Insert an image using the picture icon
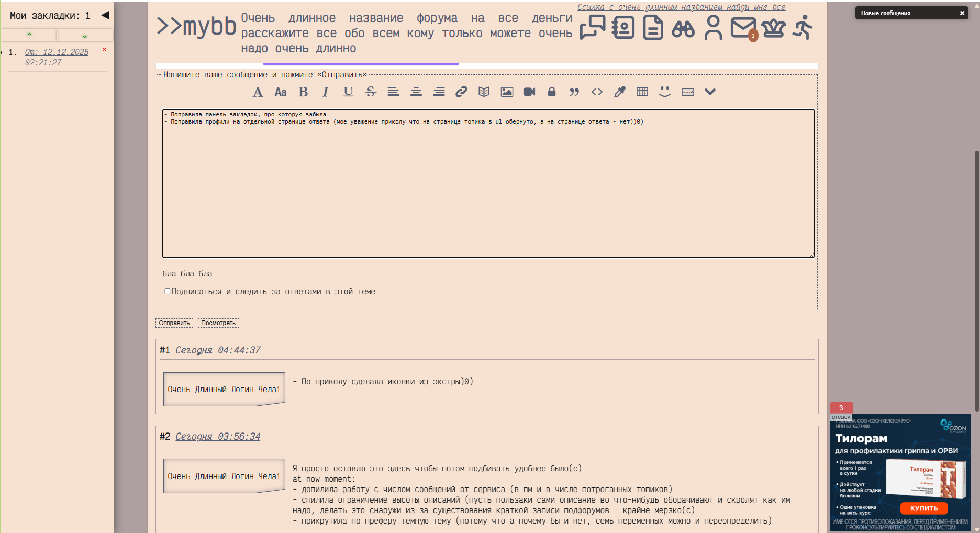Screen dimensions: 980x533 point(507,92)
